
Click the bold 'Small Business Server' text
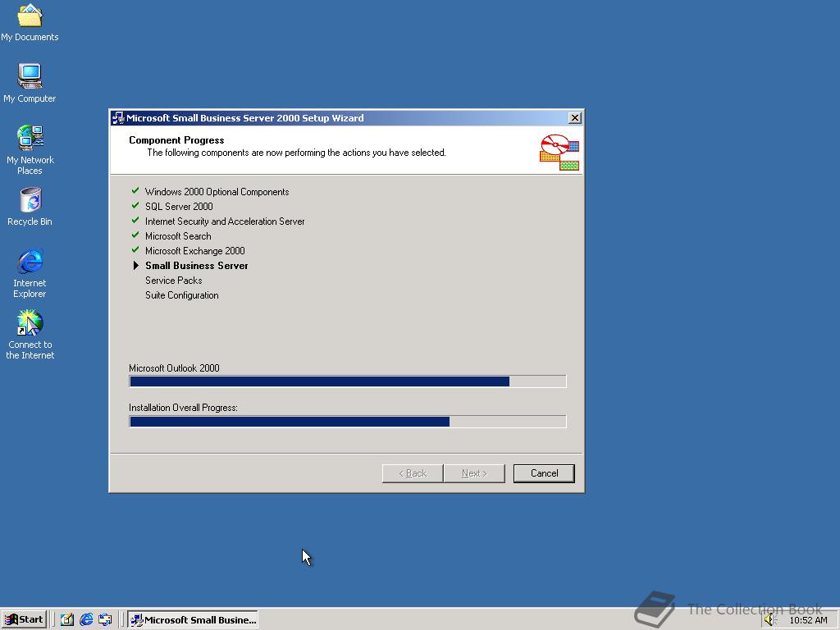click(x=197, y=266)
